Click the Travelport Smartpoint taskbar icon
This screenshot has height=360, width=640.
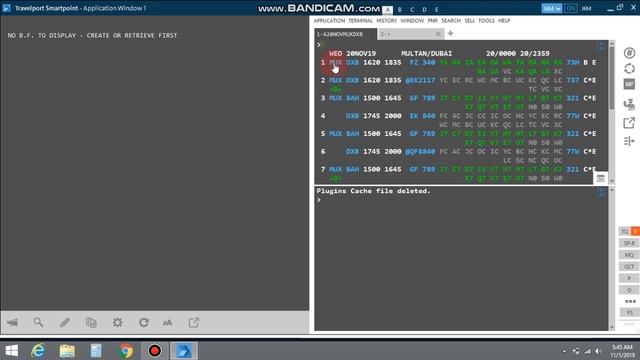(x=184, y=351)
